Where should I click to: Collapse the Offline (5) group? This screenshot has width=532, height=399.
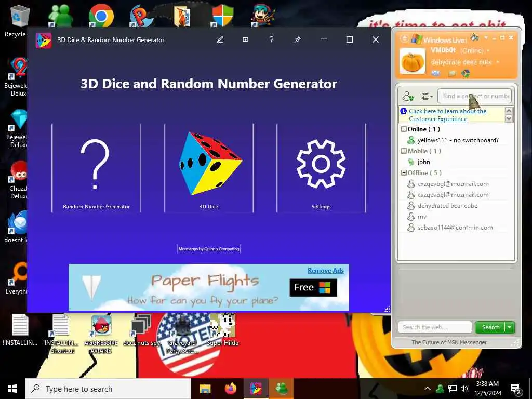click(404, 172)
